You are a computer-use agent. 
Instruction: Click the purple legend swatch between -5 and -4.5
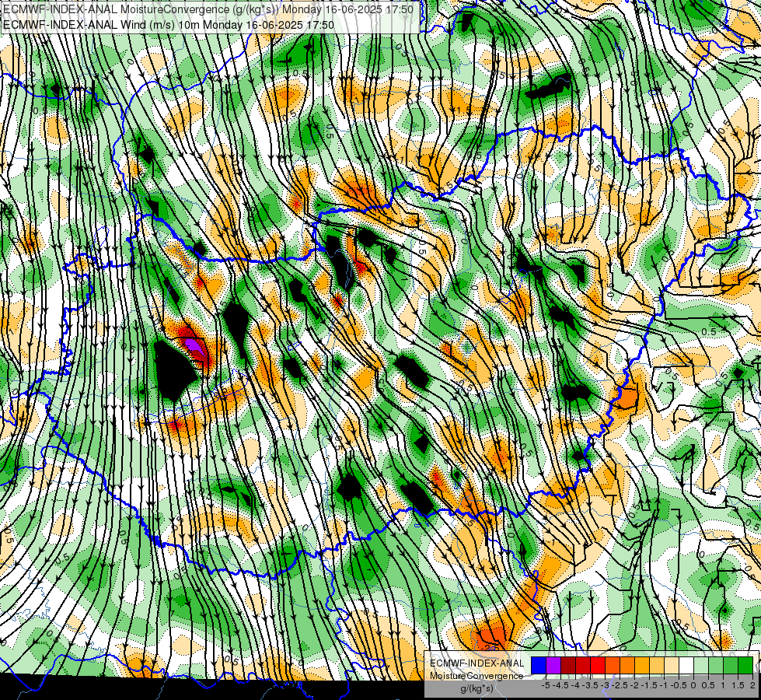click(x=553, y=666)
